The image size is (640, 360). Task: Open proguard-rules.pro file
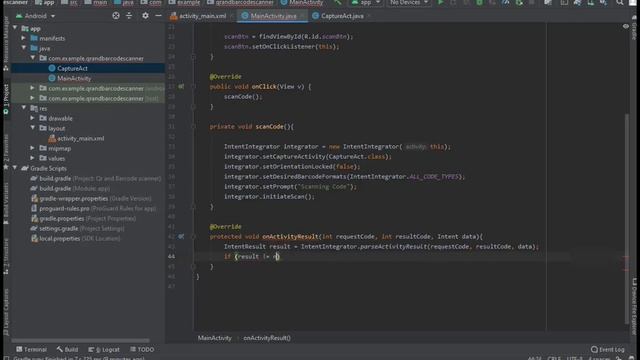(x=93, y=208)
